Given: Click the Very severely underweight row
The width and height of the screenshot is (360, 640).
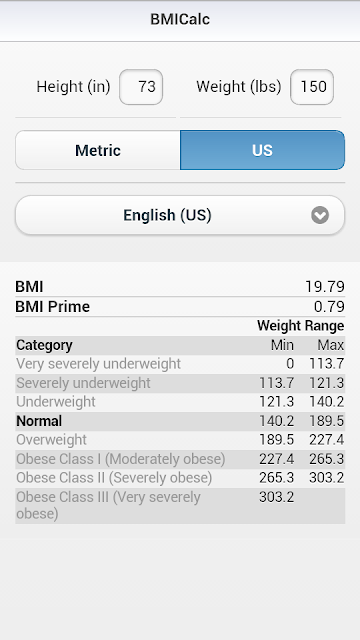Looking at the screenshot, I should [180, 364].
